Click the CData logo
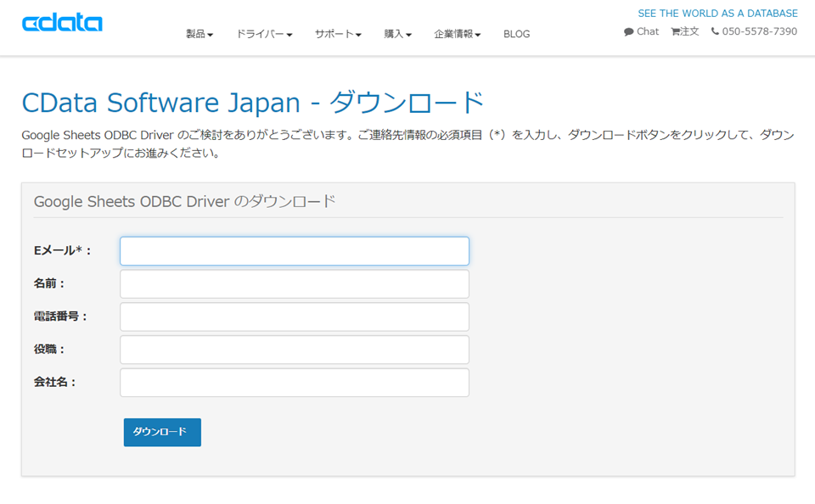815x504 pixels. tap(62, 23)
